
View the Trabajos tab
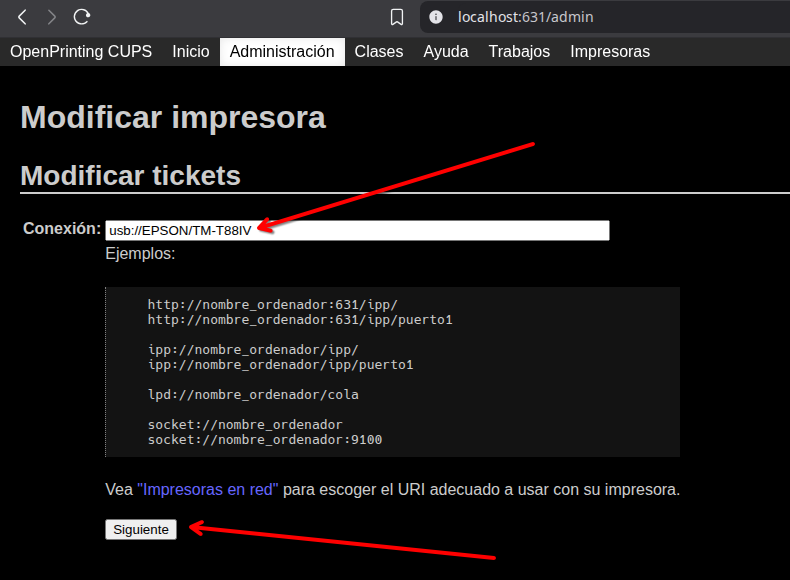519,52
